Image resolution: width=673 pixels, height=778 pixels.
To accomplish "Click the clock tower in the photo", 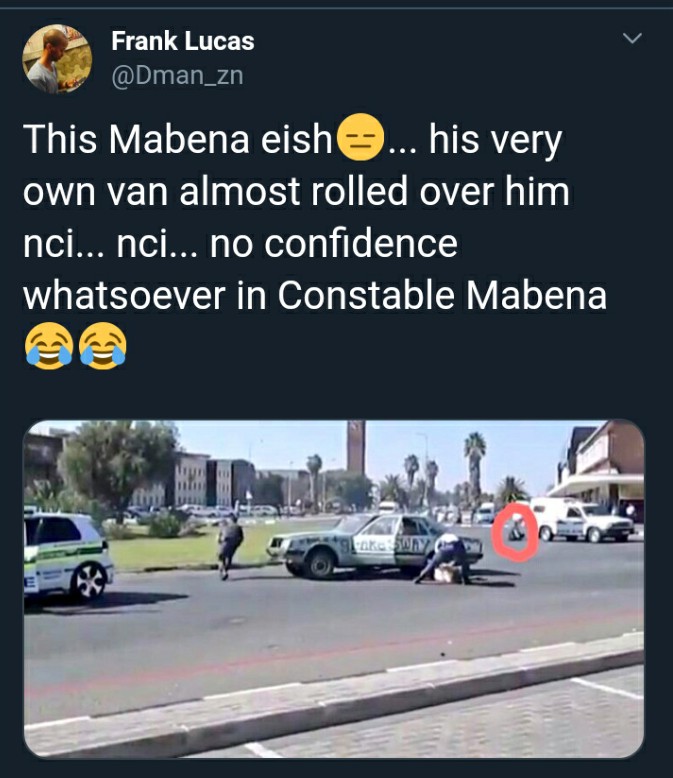I will point(355,447).
